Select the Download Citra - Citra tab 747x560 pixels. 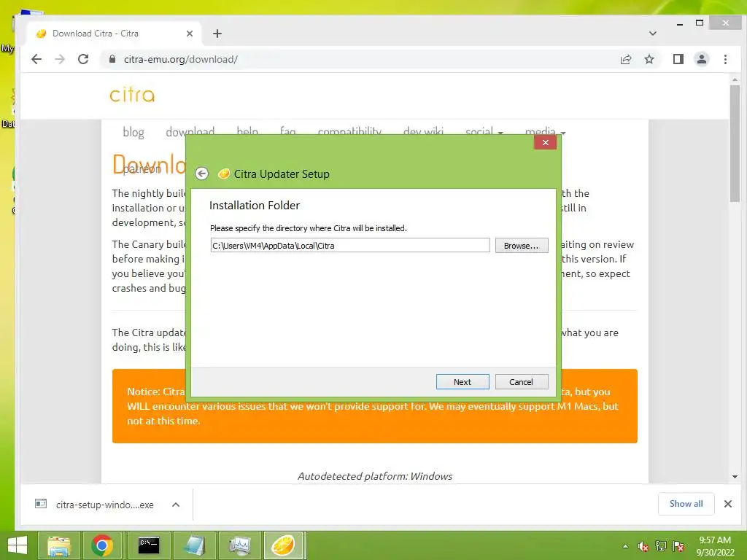click(115, 34)
